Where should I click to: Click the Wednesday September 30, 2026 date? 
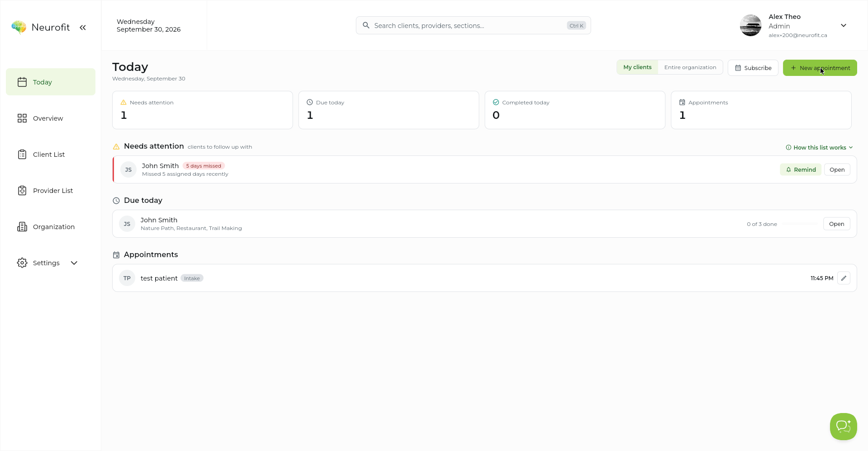pyautogui.click(x=148, y=25)
